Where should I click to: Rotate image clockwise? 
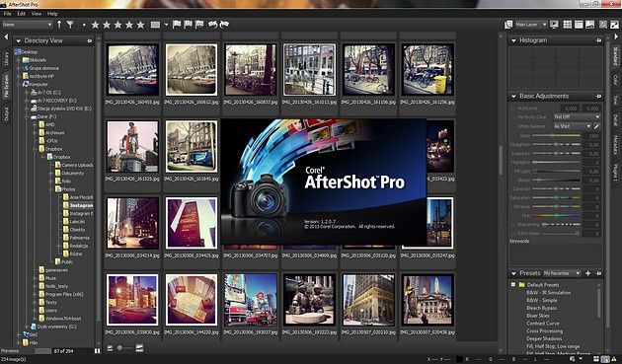click(224, 25)
